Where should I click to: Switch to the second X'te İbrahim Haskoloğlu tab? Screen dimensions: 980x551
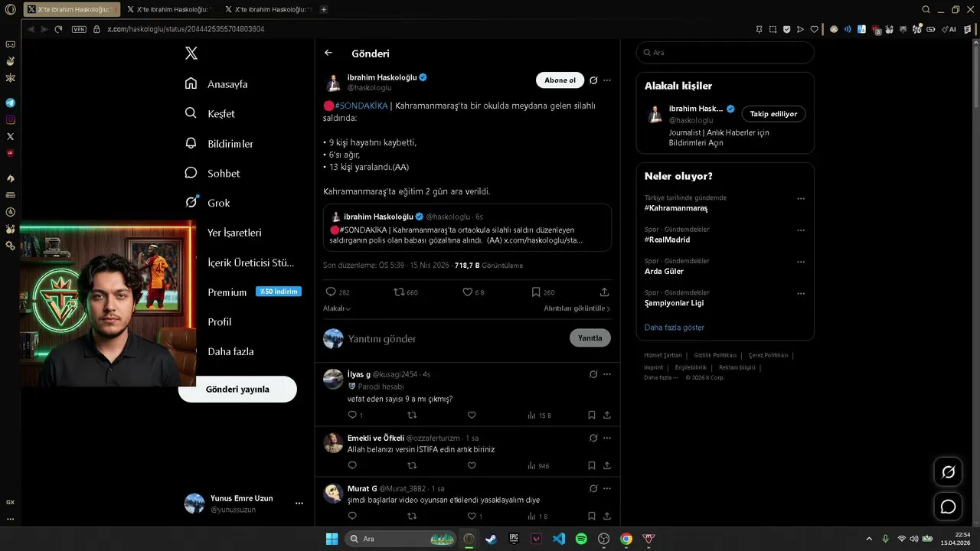point(169,9)
